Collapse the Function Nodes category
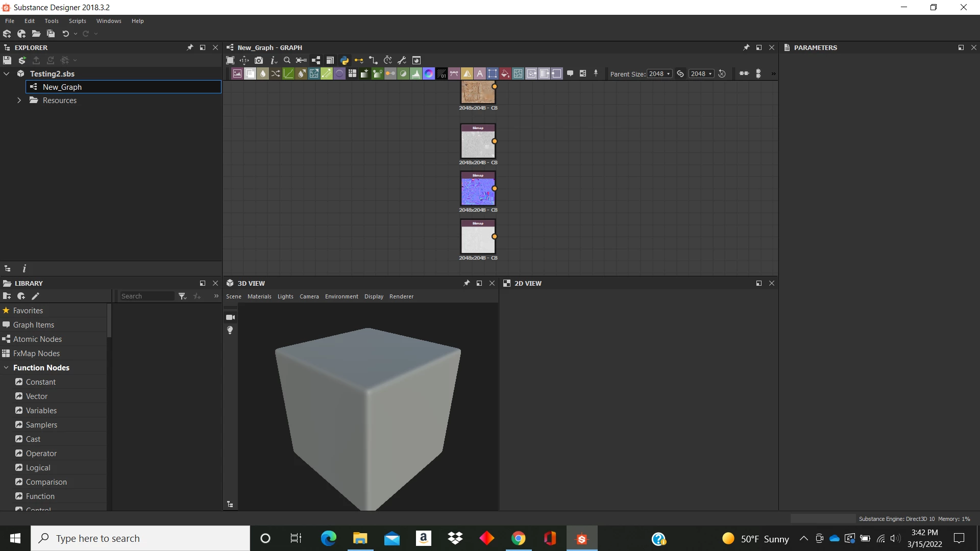The width and height of the screenshot is (980, 551). 6,367
